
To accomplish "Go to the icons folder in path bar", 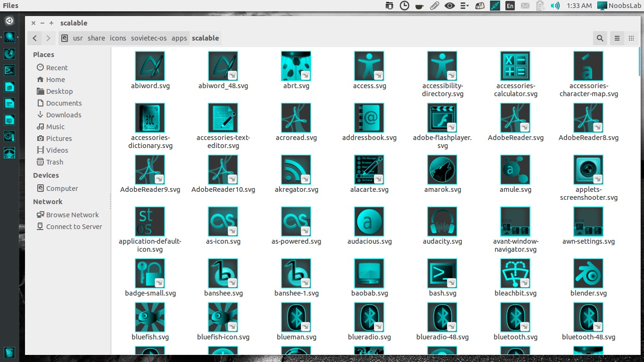I will [118, 38].
